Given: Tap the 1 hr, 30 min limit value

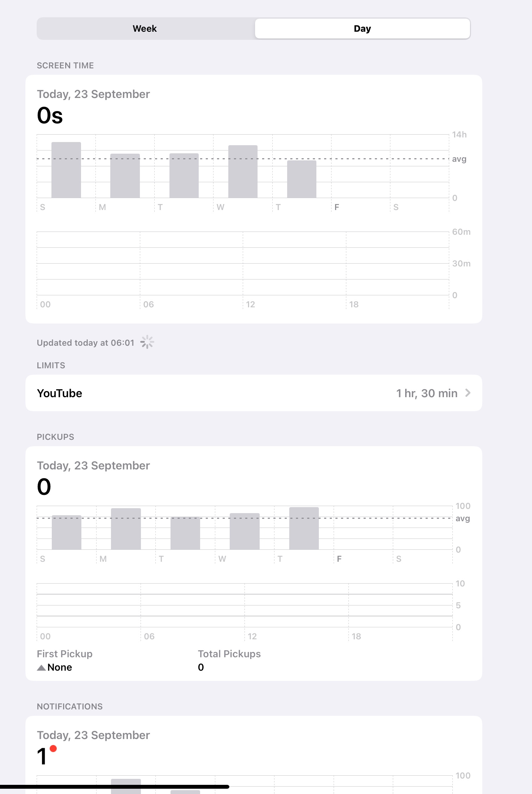Looking at the screenshot, I should 427,393.
